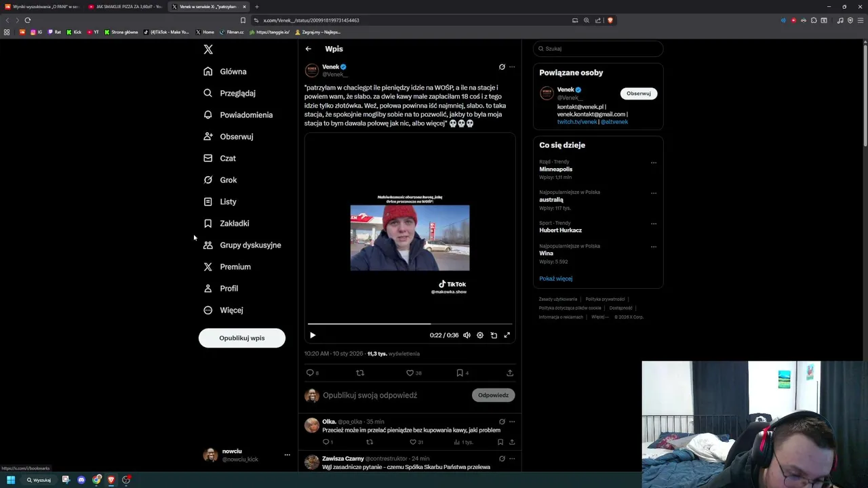Viewport: 868px width, 488px height.
Task: Open twitch.tv/venek link in bio
Action: 577,122
